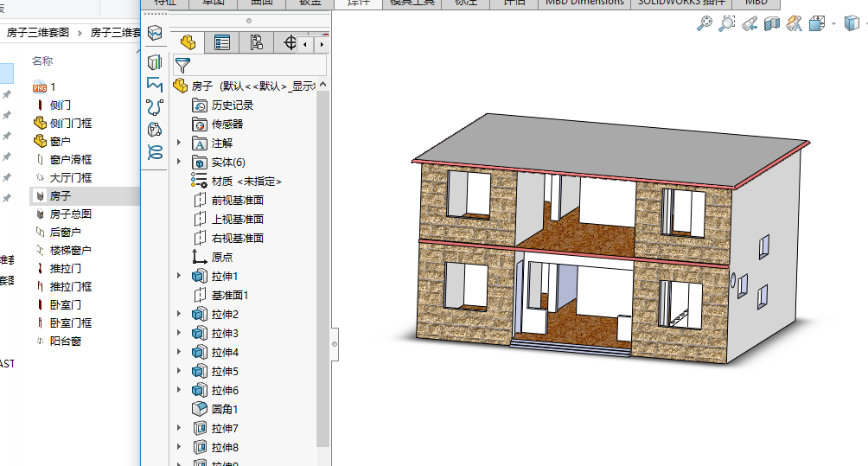The image size is (868, 466).
Task: Click the Previous View icon
Action: pos(750,24)
